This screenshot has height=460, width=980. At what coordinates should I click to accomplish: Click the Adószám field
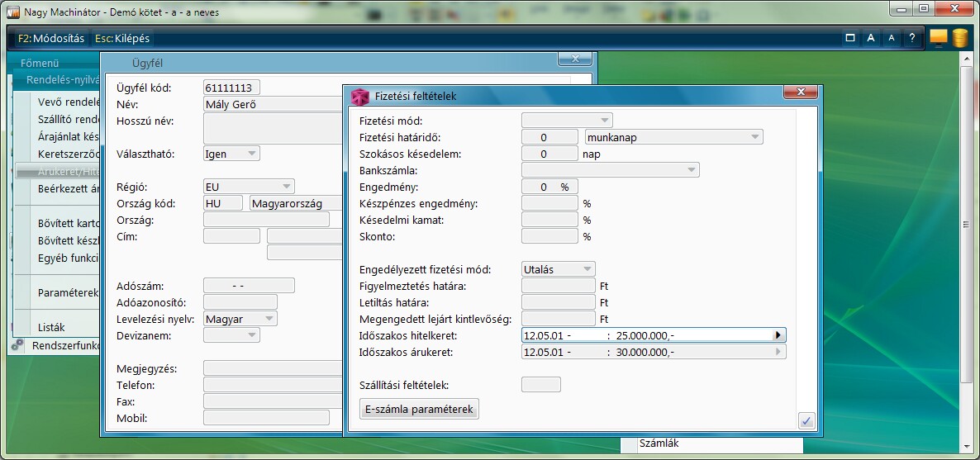click(249, 286)
